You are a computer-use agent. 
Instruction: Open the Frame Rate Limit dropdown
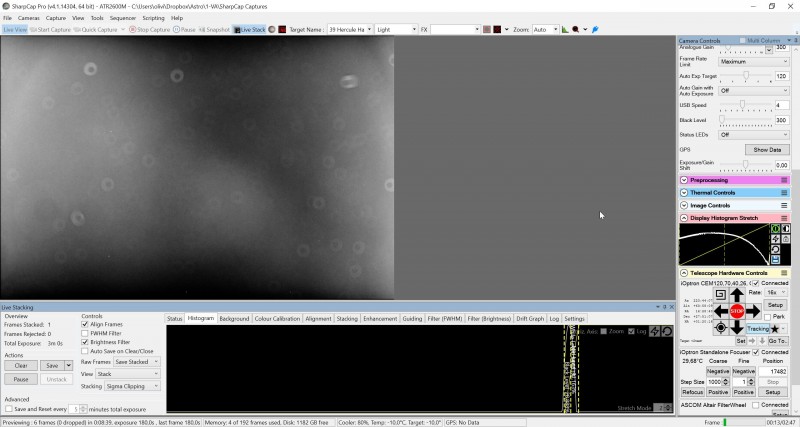(754, 61)
